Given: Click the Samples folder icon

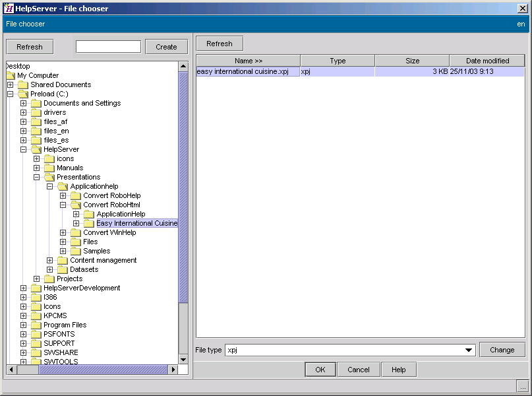Looking at the screenshot, I should coord(76,251).
